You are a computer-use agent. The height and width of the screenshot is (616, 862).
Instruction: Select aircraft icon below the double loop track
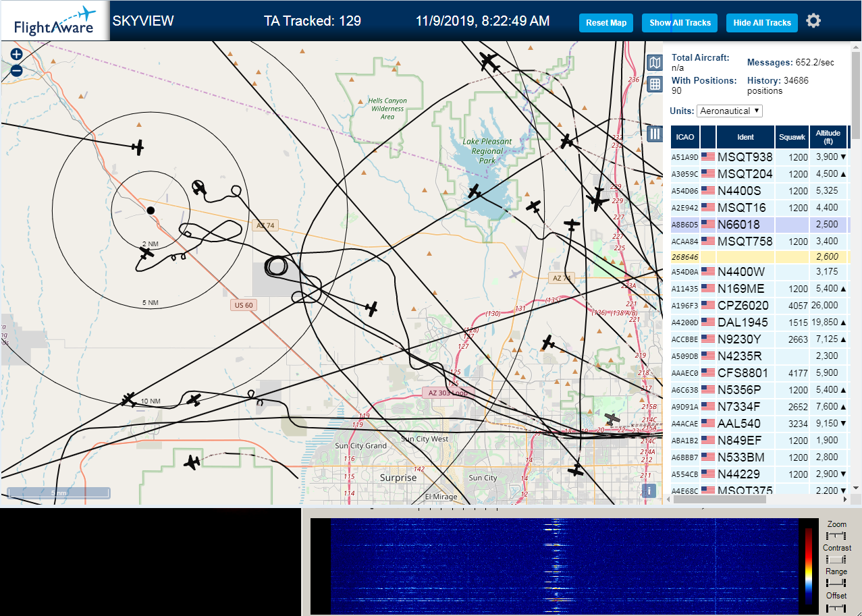pos(371,309)
